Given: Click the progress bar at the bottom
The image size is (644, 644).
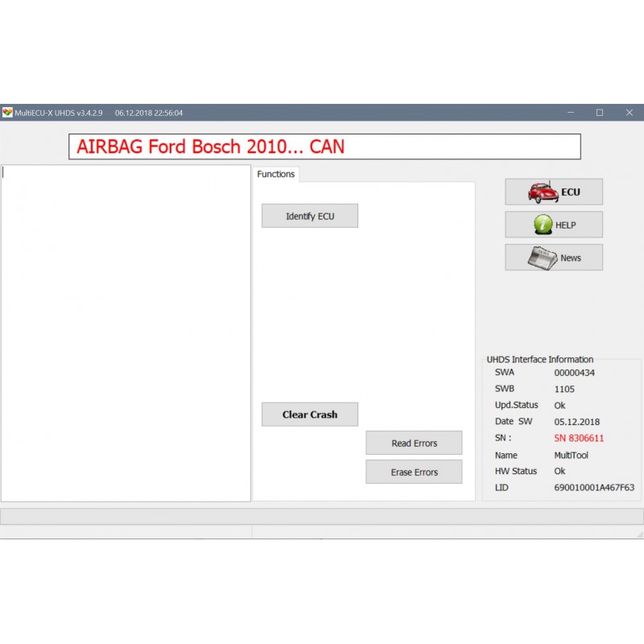Looking at the screenshot, I should click(x=322, y=516).
